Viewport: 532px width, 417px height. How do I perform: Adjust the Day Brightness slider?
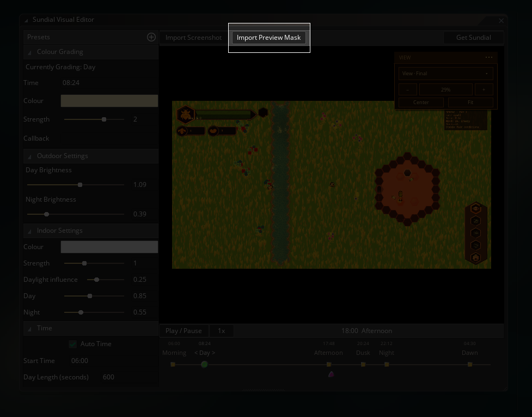click(75, 185)
